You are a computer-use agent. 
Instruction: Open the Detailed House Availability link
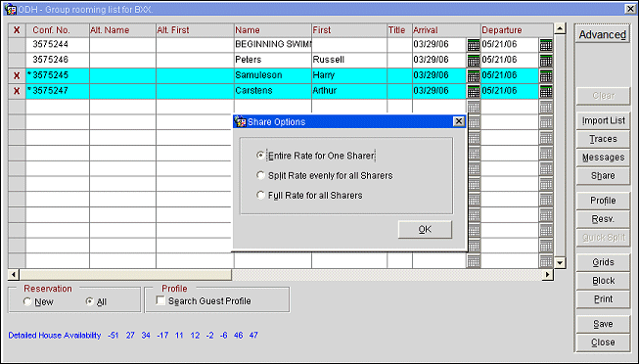coord(55,335)
